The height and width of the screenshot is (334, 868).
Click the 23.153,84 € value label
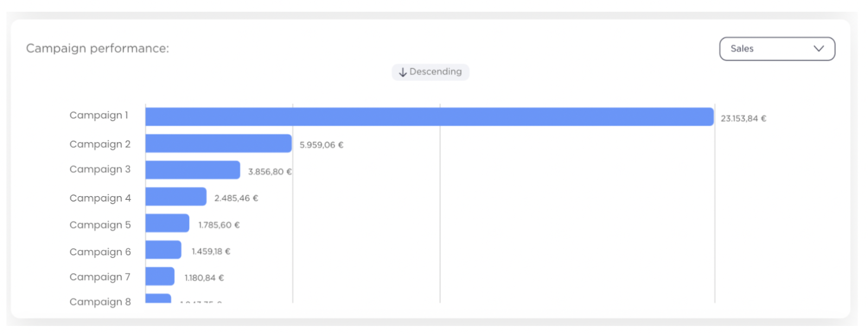(743, 118)
